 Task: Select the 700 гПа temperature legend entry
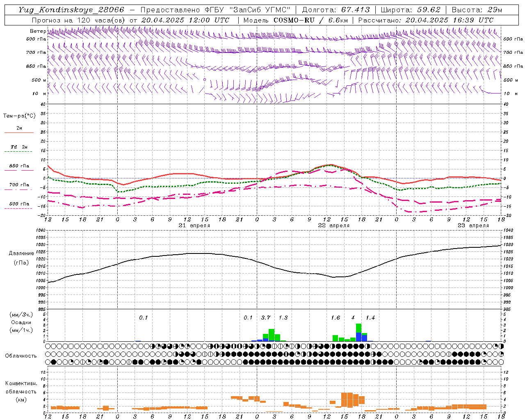[x=19, y=185]
